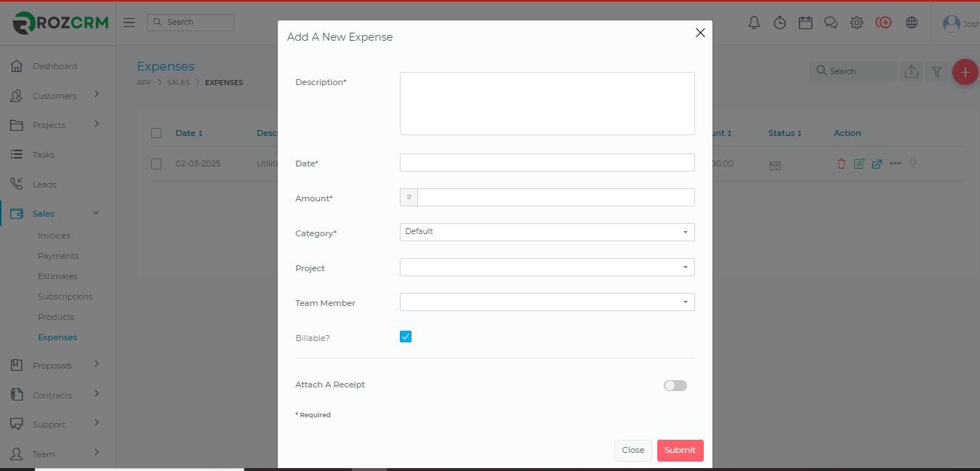This screenshot has height=471, width=980.
Task: Open the Category dropdown
Action: click(547, 232)
